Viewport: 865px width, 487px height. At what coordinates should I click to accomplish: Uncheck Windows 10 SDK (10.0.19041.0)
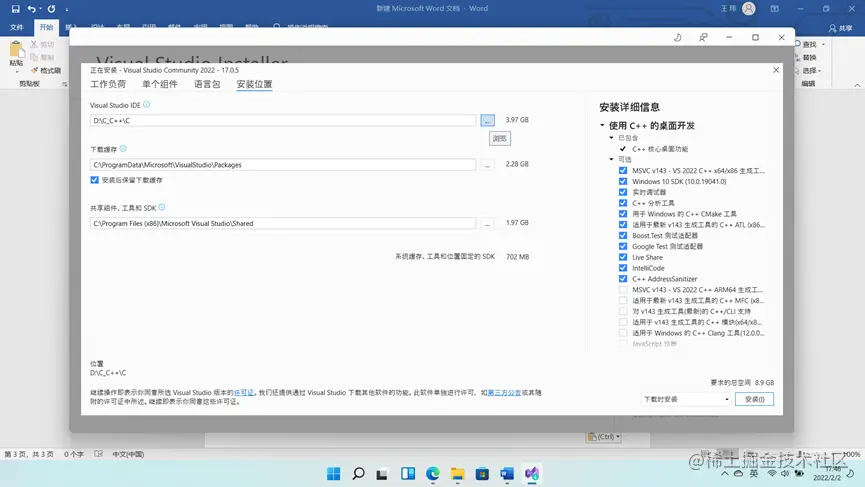click(x=623, y=181)
